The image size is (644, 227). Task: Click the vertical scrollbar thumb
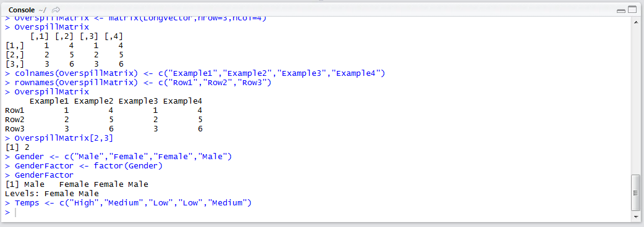[x=635, y=192]
